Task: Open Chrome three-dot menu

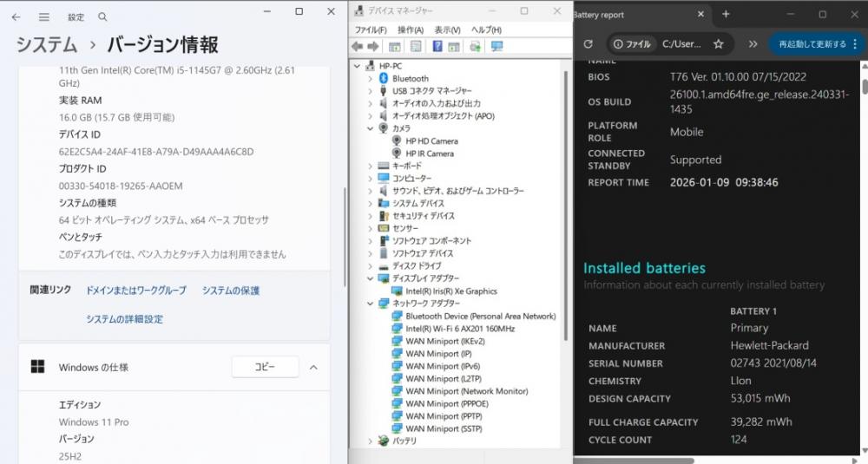Action: click(x=855, y=43)
